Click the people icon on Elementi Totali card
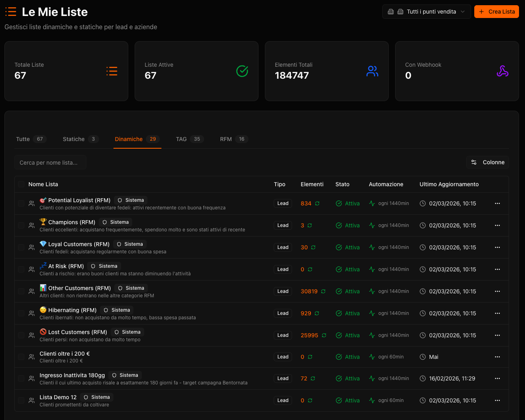 point(372,71)
